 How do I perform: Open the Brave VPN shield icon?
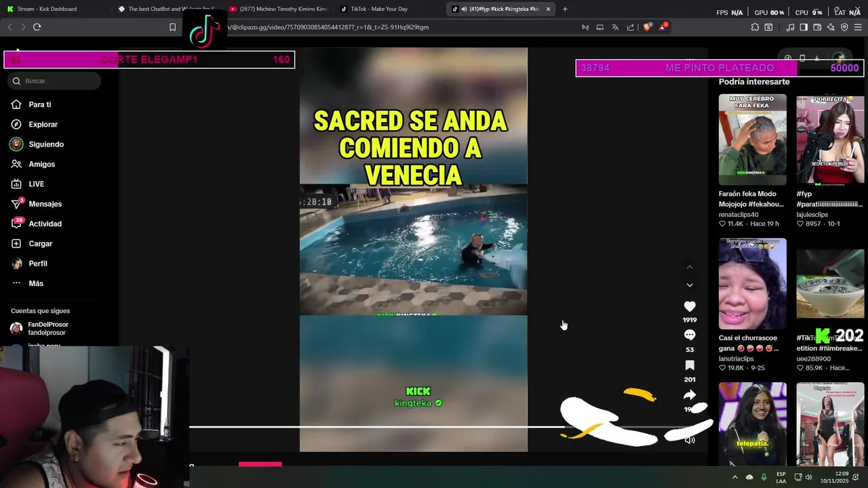pyautogui.click(x=844, y=27)
